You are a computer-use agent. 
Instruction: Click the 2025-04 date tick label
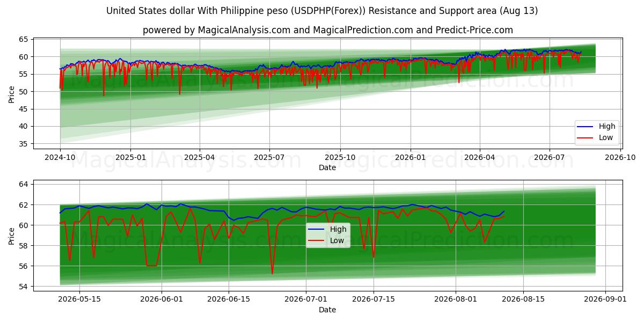[200, 158]
